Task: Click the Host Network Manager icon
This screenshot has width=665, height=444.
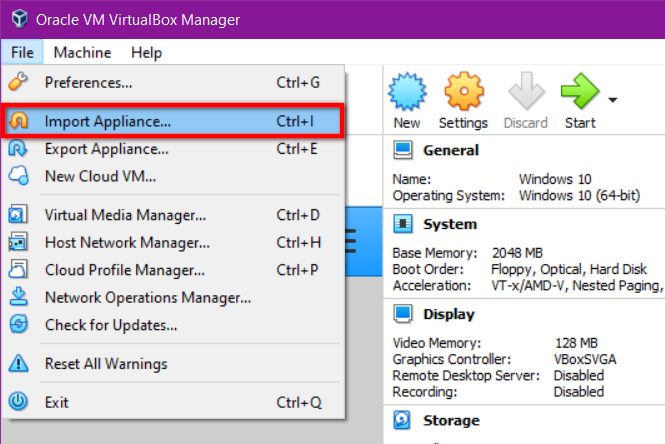Action: tap(18, 242)
